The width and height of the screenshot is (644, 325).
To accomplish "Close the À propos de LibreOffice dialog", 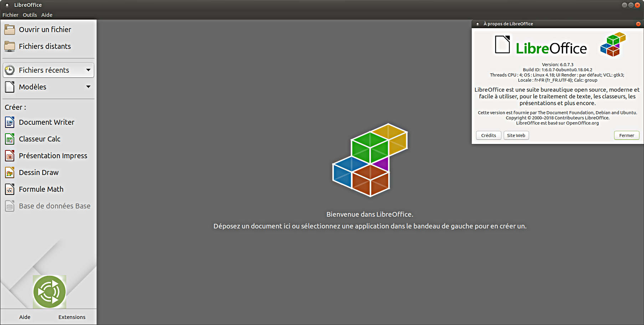I will (x=638, y=24).
